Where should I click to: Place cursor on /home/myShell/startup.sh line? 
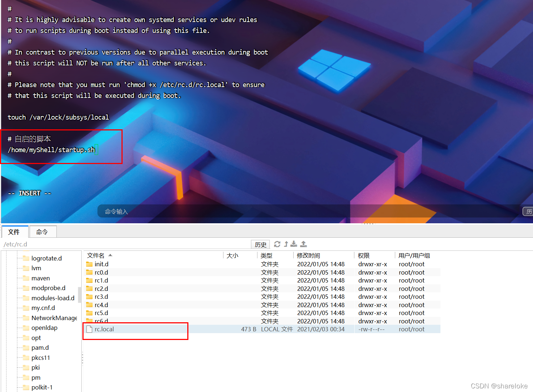click(51, 150)
